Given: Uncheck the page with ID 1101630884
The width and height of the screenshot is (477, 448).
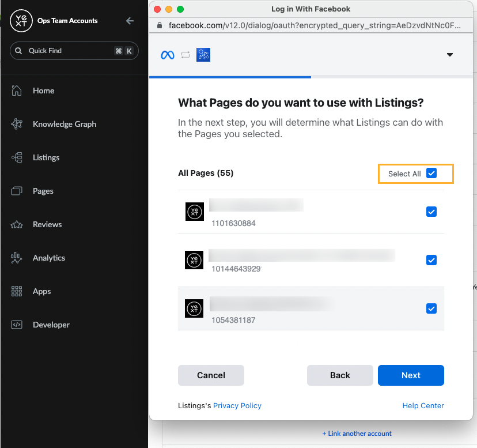Looking at the screenshot, I should point(431,212).
